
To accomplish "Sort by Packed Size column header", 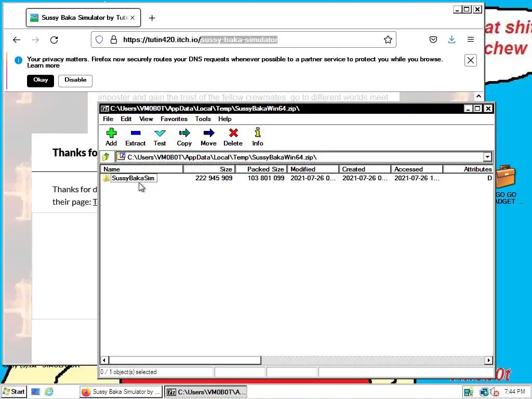I will point(261,169).
